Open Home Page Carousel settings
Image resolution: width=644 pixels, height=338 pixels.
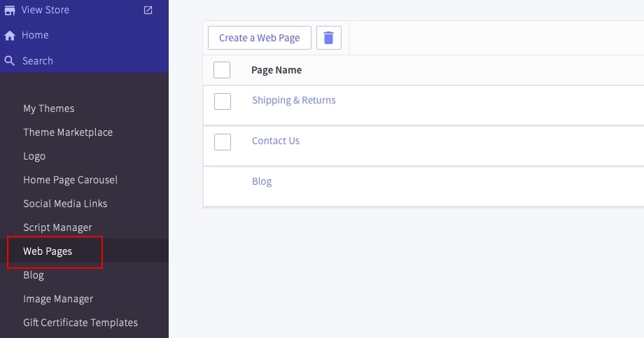pyautogui.click(x=70, y=180)
